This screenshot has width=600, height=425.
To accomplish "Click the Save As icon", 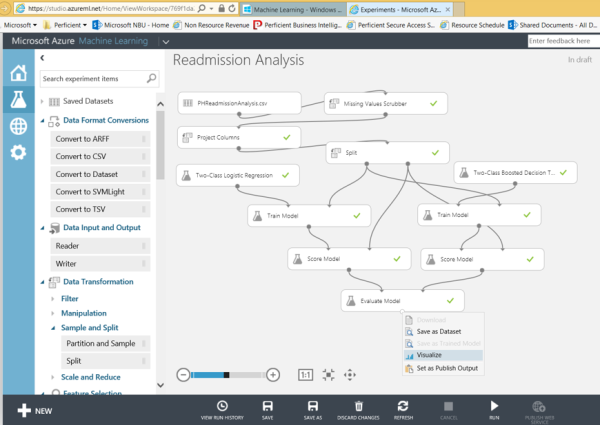I will 313,406.
